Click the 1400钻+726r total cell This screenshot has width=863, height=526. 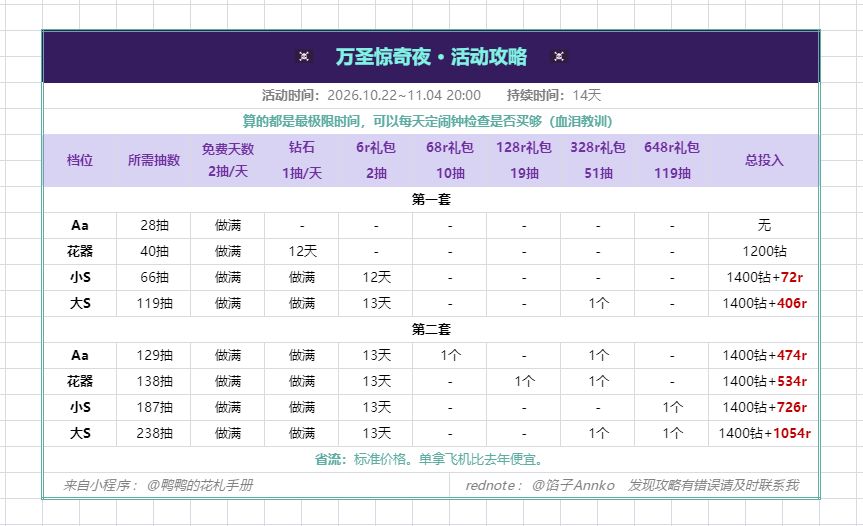[x=764, y=407]
